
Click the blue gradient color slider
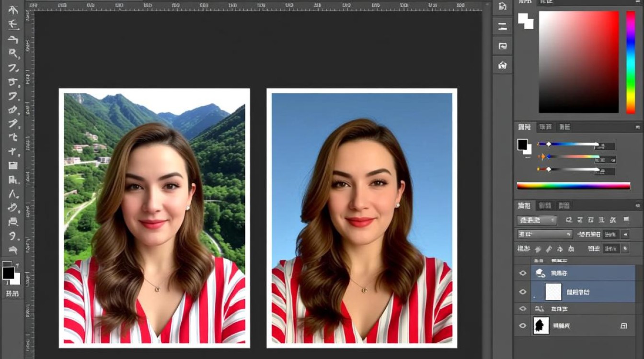[x=568, y=144]
